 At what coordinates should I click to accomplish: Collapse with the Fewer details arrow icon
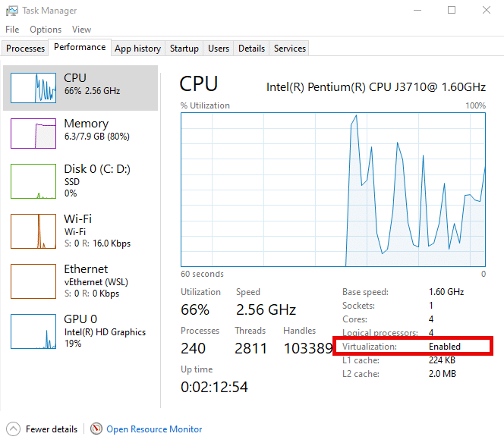(x=13, y=429)
